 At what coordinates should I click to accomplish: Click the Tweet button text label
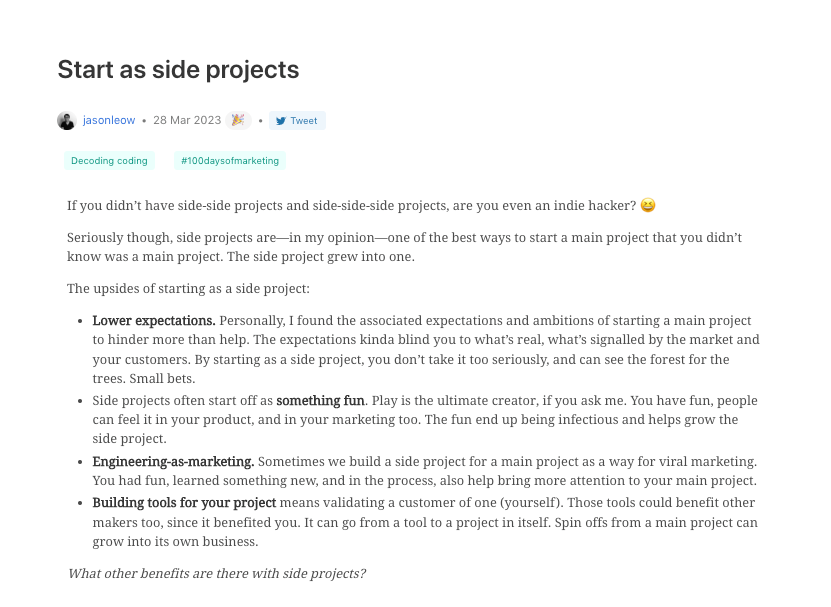(x=304, y=121)
